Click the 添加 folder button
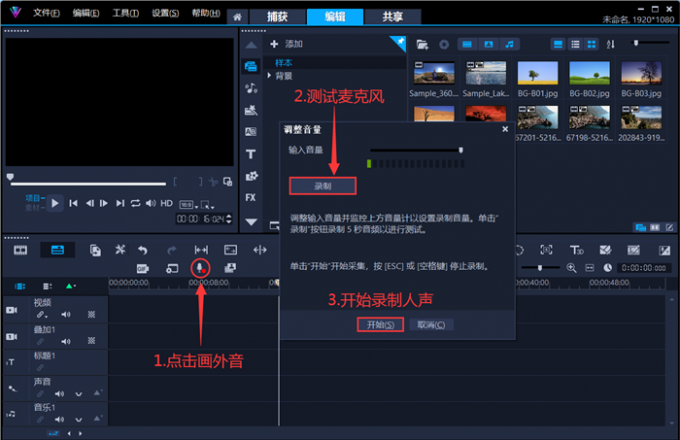 pyautogui.click(x=286, y=44)
